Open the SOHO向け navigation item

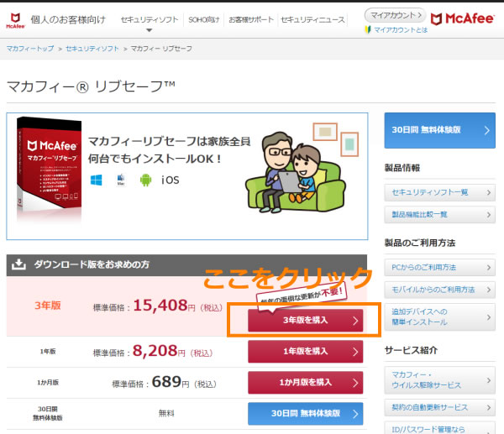[x=204, y=19]
